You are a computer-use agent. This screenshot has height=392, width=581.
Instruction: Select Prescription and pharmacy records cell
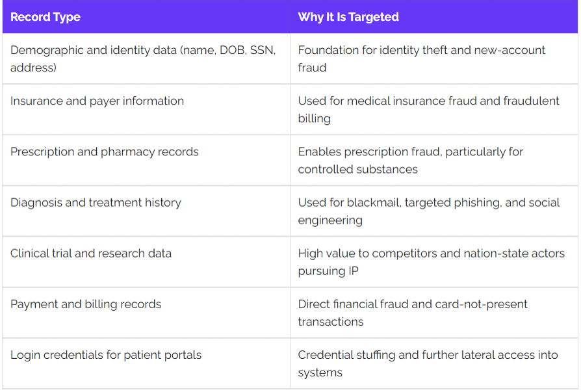pyautogui.click(x=146, y=161)
